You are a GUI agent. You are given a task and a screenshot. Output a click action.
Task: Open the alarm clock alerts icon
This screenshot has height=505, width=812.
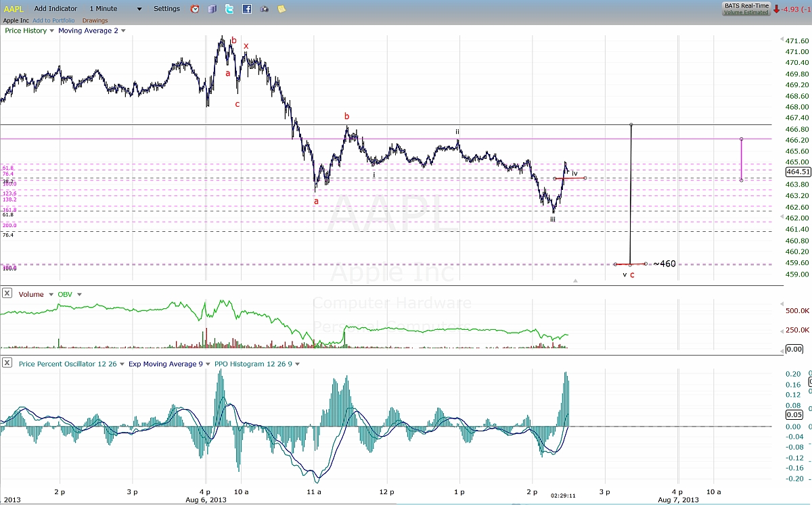click(195, 9)
